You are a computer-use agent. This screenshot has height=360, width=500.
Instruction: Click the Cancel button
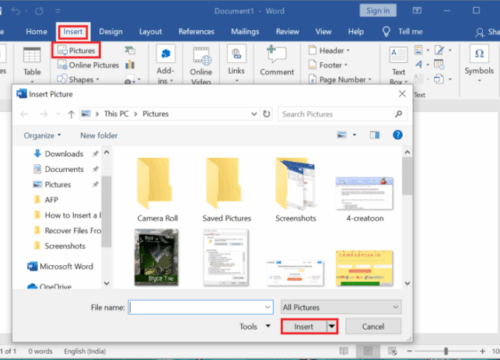tap(373, 326)
